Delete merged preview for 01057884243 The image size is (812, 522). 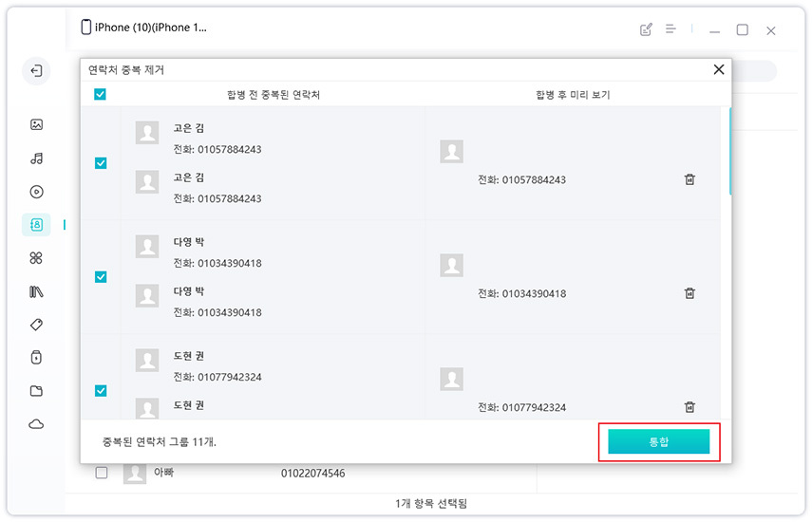689,179
